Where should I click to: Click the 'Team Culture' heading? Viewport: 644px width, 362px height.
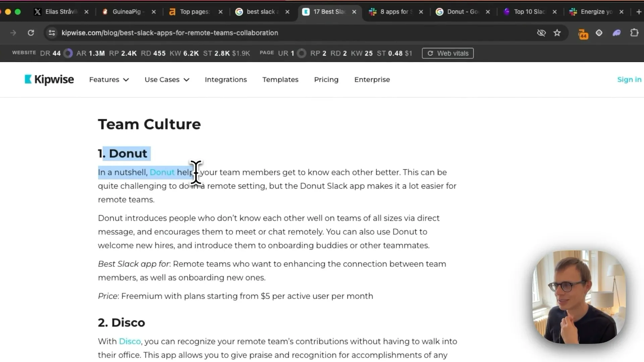(x=149, y=124)
